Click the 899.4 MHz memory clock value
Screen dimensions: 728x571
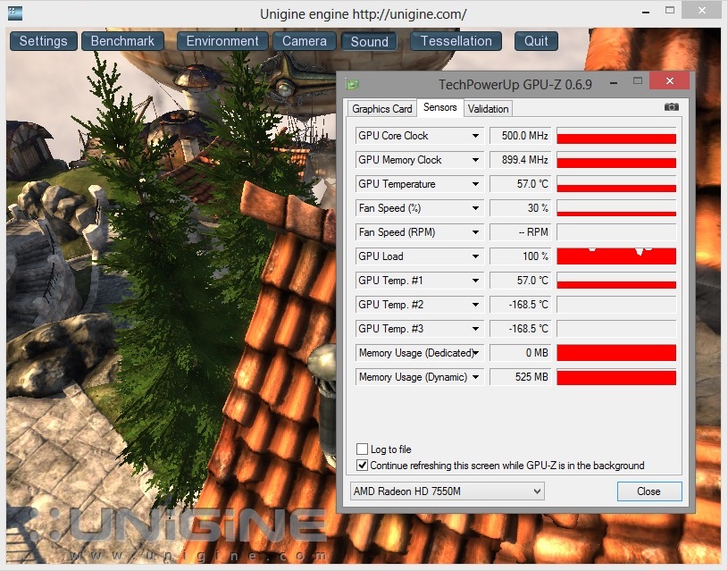coord(521,160)
